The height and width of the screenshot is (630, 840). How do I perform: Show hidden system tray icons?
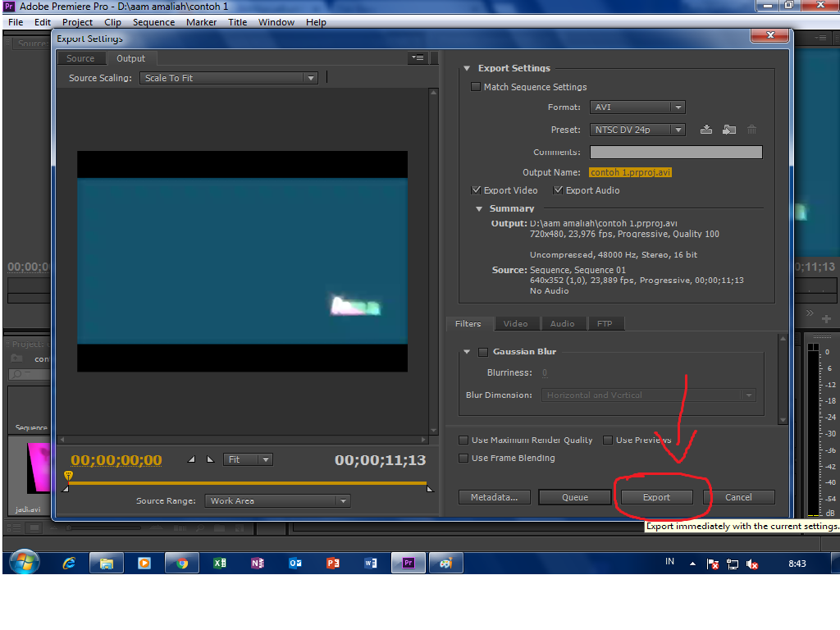tap(692, 564)
